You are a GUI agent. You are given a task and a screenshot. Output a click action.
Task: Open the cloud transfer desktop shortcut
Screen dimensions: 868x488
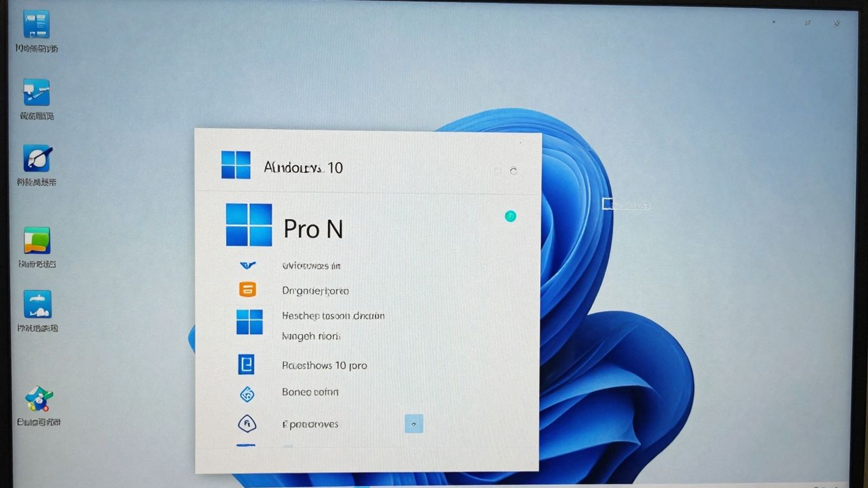(36, 302)
